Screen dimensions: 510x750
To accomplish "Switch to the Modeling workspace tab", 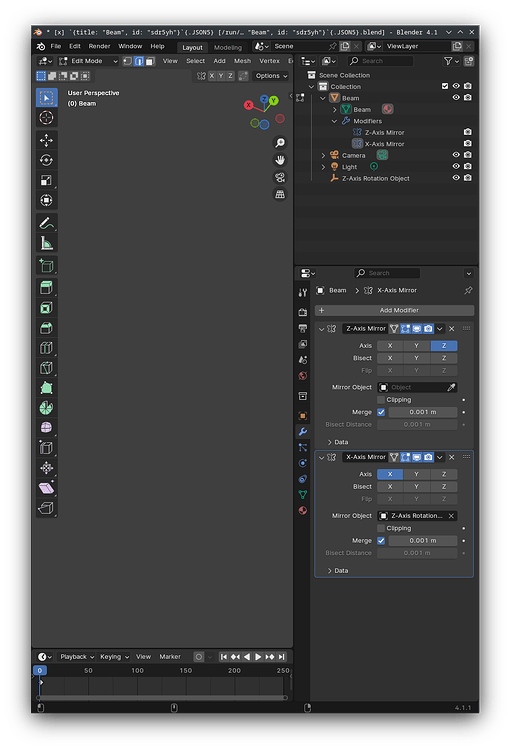I will 228,47.
